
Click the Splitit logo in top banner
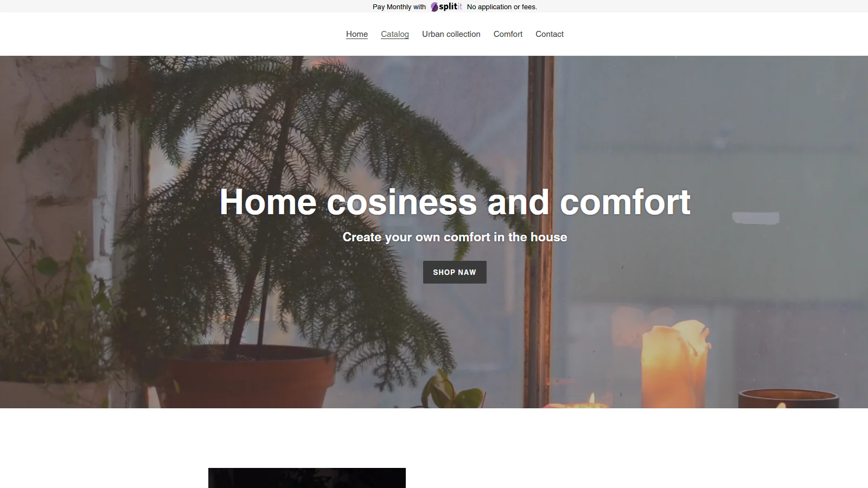tap(446, 7)
